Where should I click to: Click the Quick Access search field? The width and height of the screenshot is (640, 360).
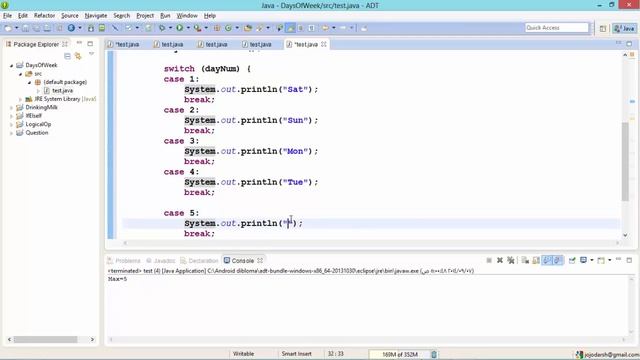[557, 28]
